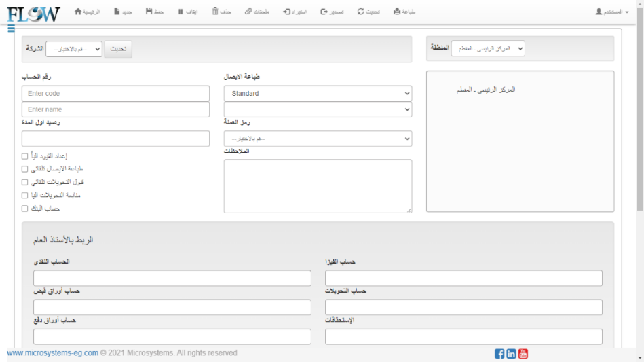Open the Facebook icon in footer
This screenshot has width=644, height=362.
(499, 353)
